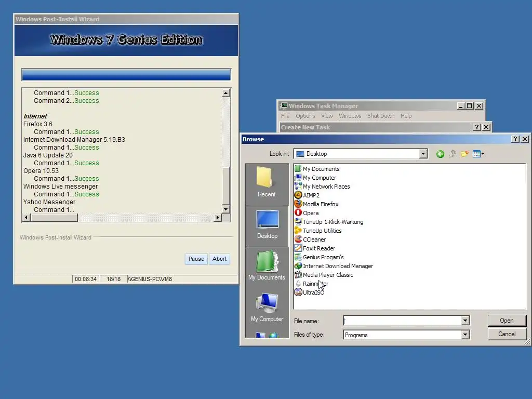This screenshot has height=399, width=532.
Task: Go back to last folder visited
Action: tap(440, 154)
